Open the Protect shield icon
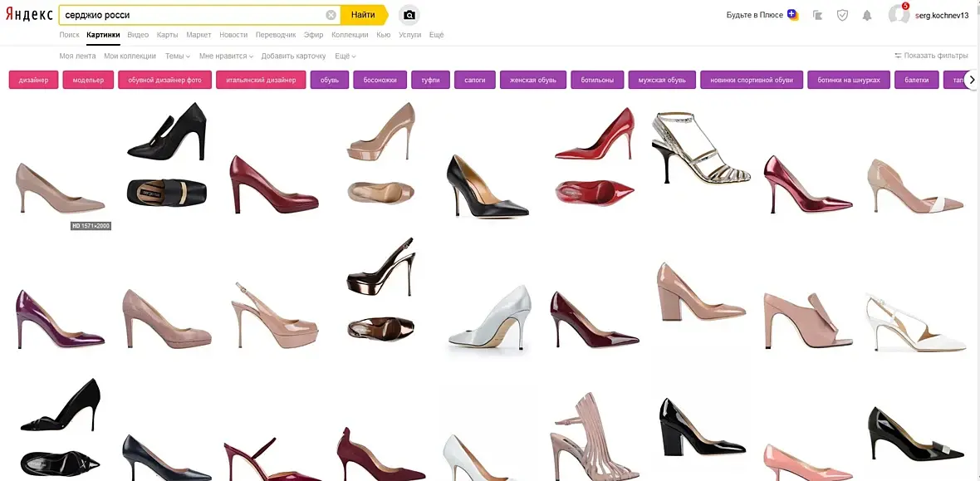Viewport: 980px width, 481px height. (x=842, y=15)
